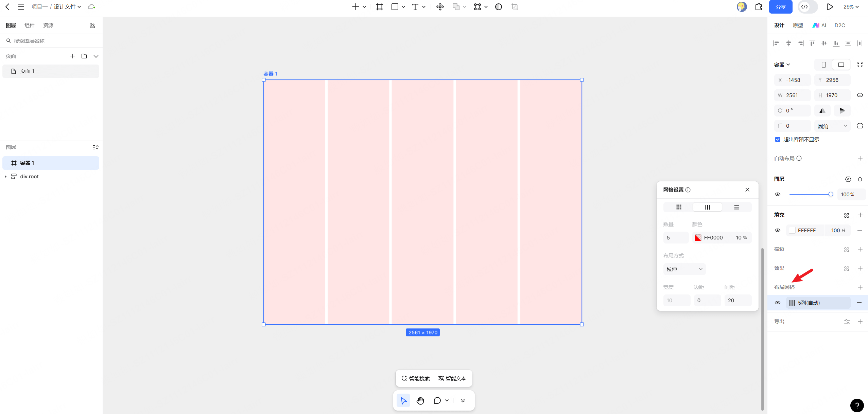Click the 智能搜索 button

pyautogui.click(x=415, y=378)
